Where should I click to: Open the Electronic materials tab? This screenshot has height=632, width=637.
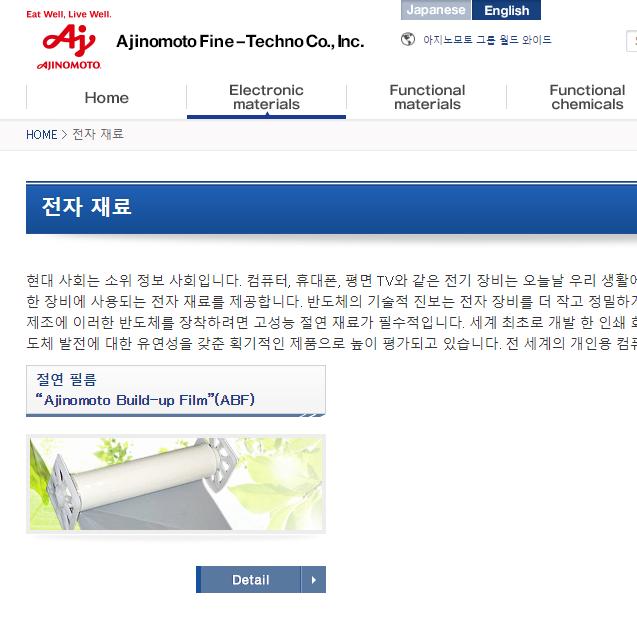pyautogui.click(x=266, y=97)
